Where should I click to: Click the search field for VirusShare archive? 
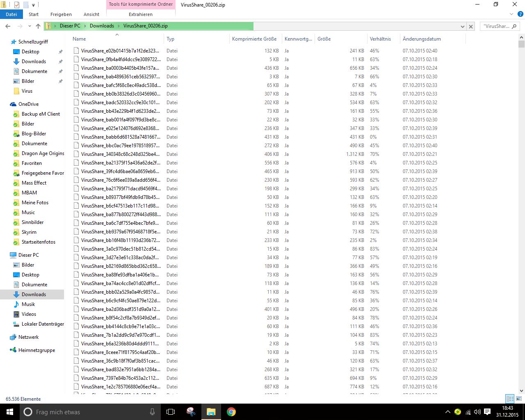[x=496, y=26]
